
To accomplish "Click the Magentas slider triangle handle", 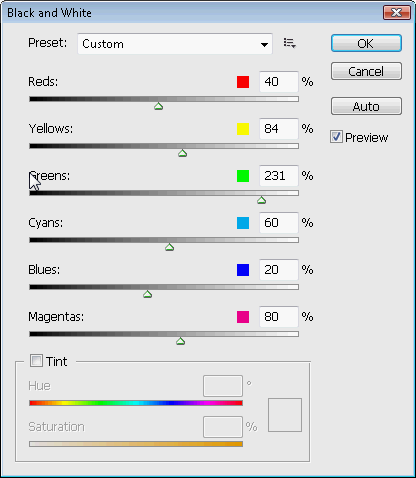I will click(180, 341).
